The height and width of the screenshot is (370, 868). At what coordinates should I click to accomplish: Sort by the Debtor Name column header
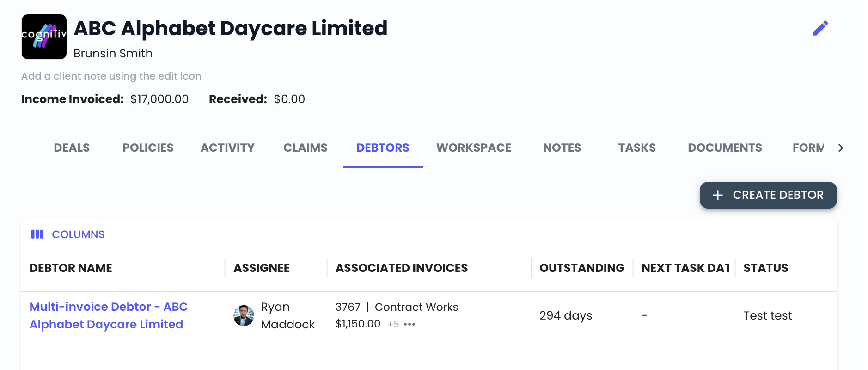coord(71,268)
